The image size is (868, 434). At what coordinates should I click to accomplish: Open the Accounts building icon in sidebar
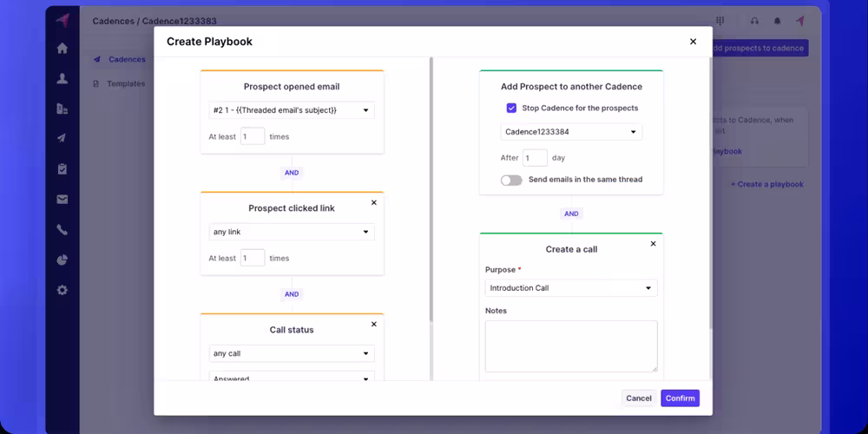point(62,108)
